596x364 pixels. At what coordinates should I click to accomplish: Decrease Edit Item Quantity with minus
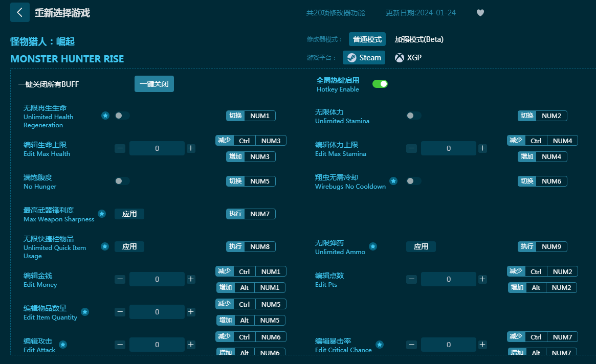click(x=120, y=312)
